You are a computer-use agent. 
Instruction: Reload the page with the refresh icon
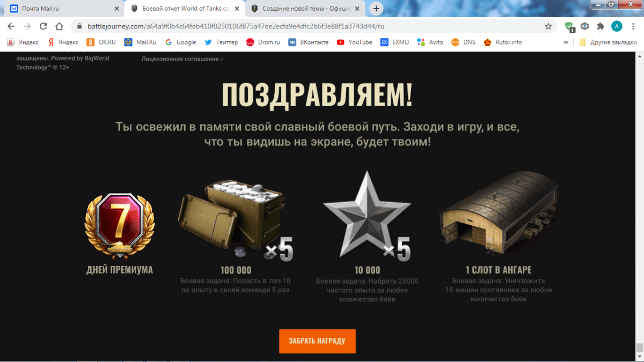click(43, 26)
